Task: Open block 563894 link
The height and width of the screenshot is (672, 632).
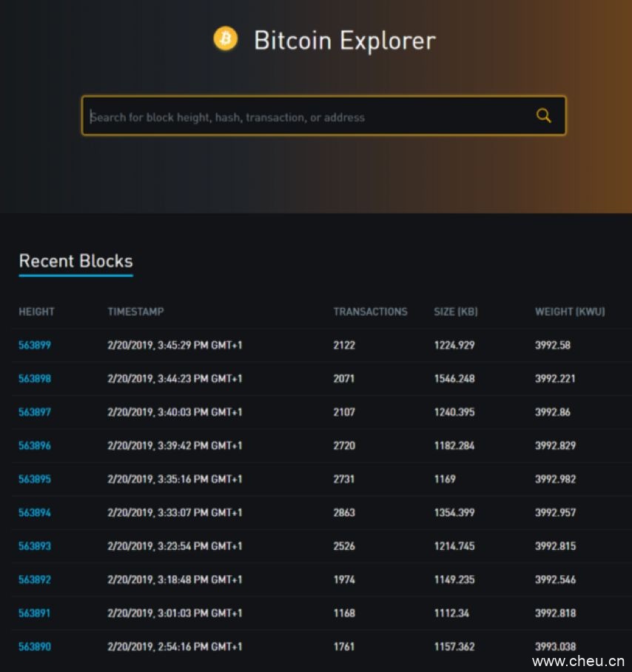Action: tap(35, 512)
